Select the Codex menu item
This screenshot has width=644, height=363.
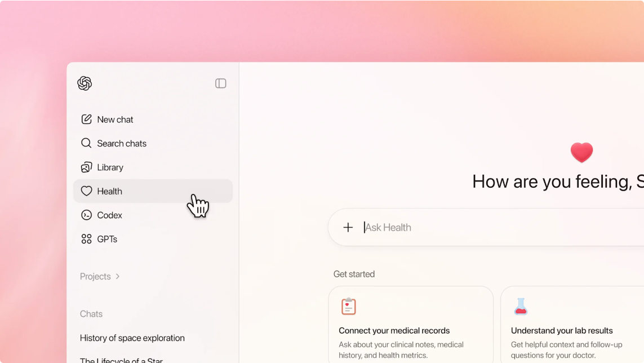153,215
